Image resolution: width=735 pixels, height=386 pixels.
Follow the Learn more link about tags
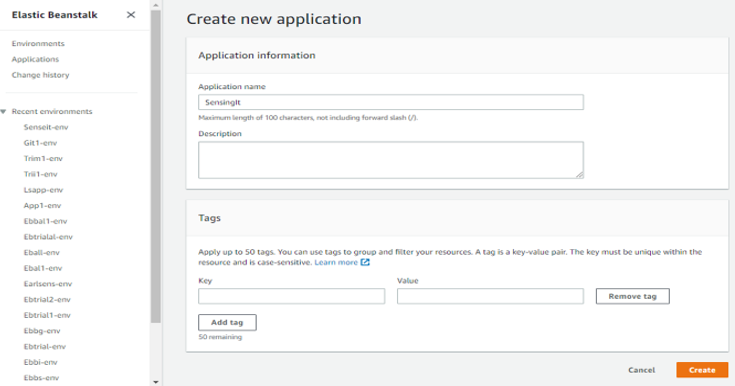[x=336, y=262]
